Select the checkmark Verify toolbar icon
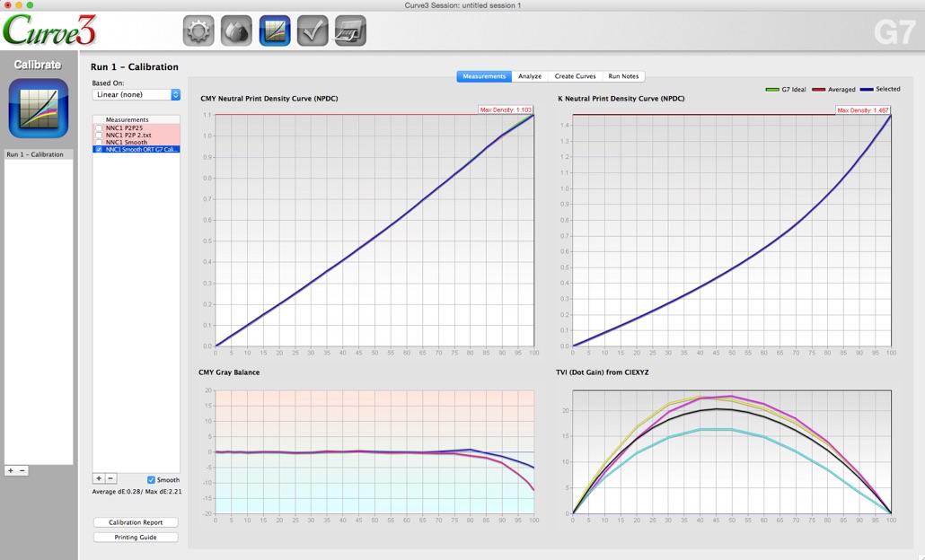Screen dimensions: 925x560 tap(312, 30)
